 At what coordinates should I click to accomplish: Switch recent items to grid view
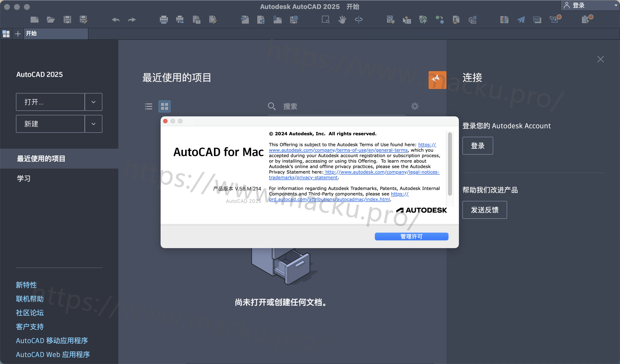165,106
